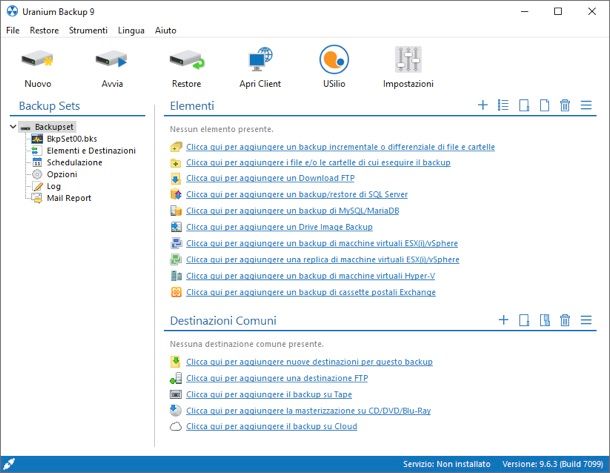Click link to add Exchange mailbox backup
This screenshot has width=610, height=473.
coord(311,292)
